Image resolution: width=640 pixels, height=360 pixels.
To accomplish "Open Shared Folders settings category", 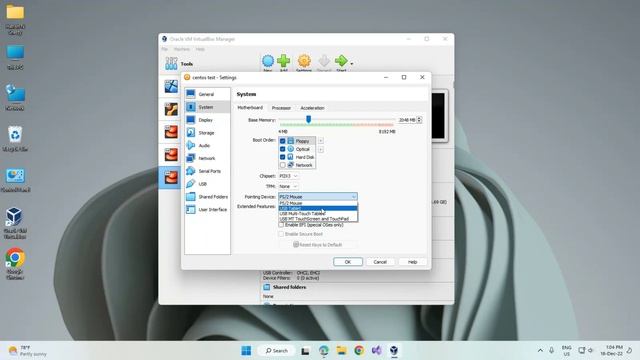I will point(207,197).
